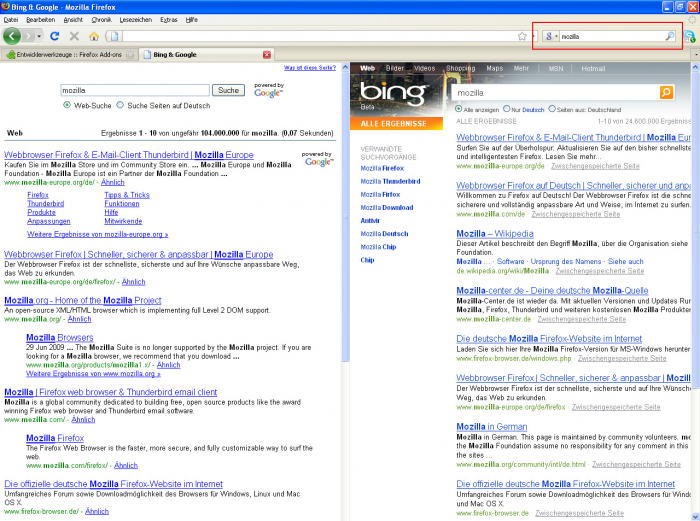
Task: Open Bing Maps tab
Action: pos(495,68)
